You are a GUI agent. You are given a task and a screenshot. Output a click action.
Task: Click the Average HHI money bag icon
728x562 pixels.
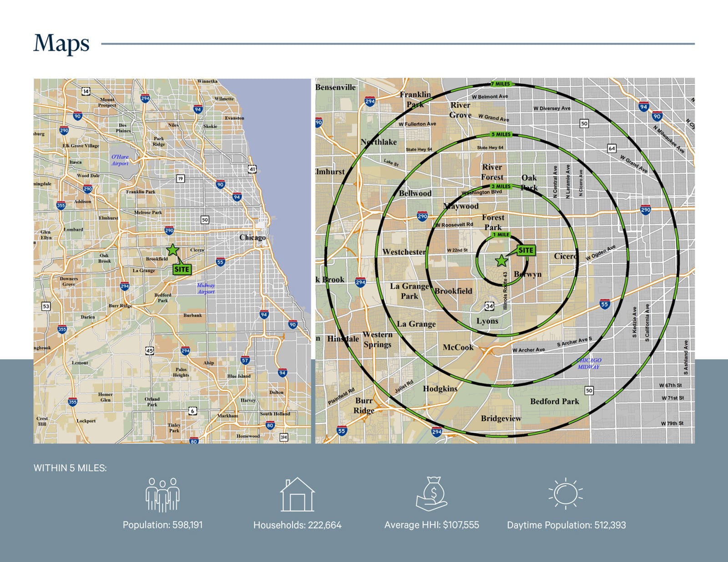coord(432,494)
